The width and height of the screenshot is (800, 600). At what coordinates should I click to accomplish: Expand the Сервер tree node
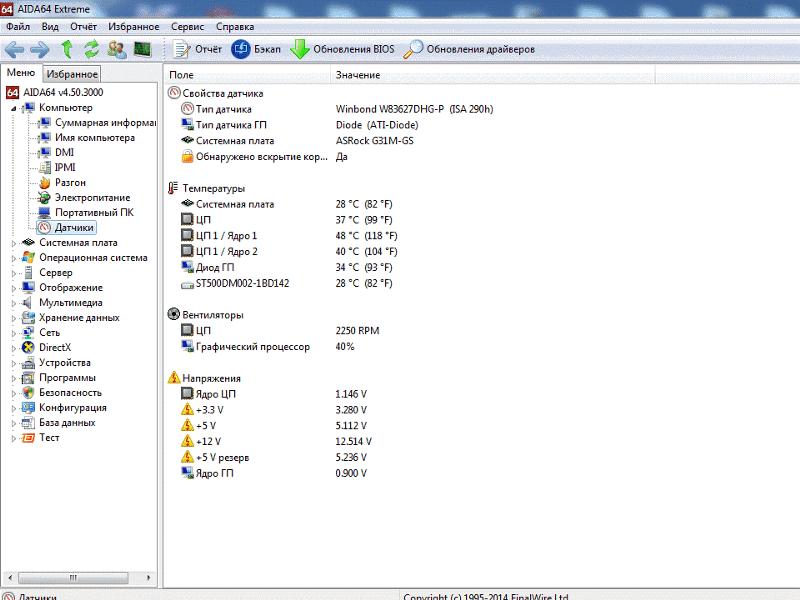click(14, 273)
